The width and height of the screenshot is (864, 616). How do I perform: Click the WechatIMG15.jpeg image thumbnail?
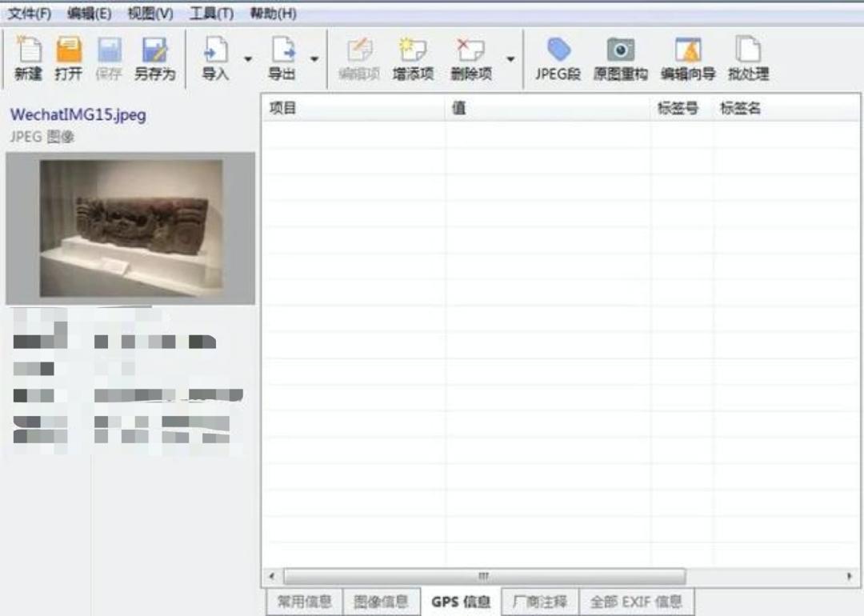pos(131,228)
